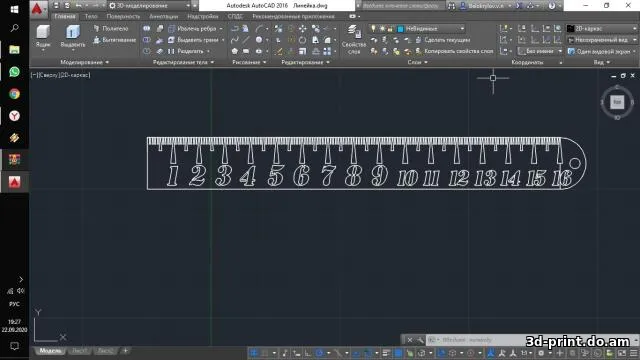The height and width of the screenshot is (360, 640).
Task: Click the cyan layer color swatch
Action: [401, 29]
